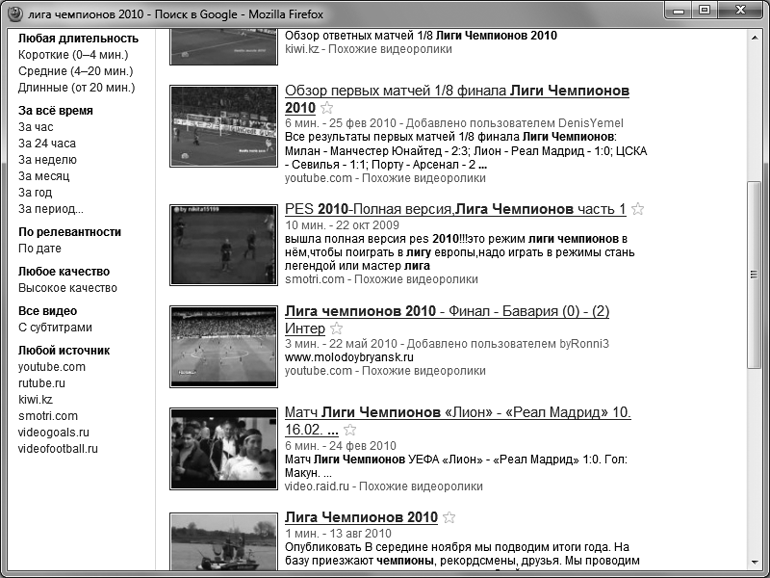Open PES 2010 video thumbnail
This screenshot has height=578, width=770.
(x=222, y=244)
